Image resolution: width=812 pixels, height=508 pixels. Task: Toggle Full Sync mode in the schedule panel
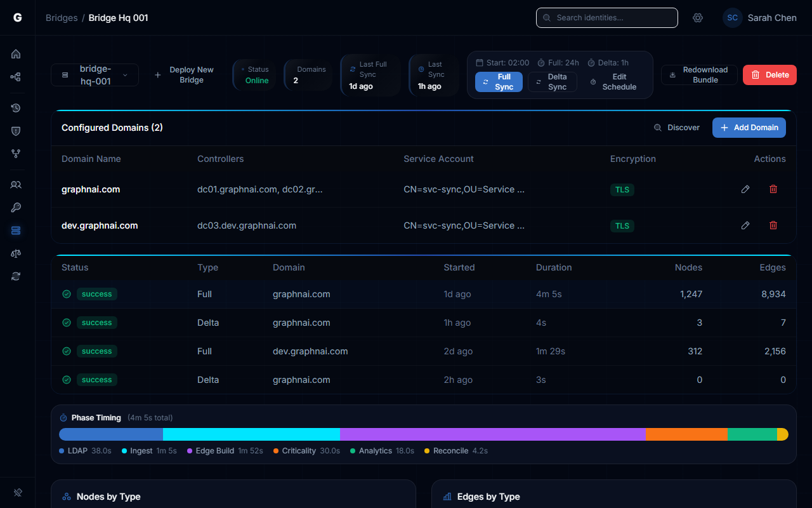coord(499,81)
